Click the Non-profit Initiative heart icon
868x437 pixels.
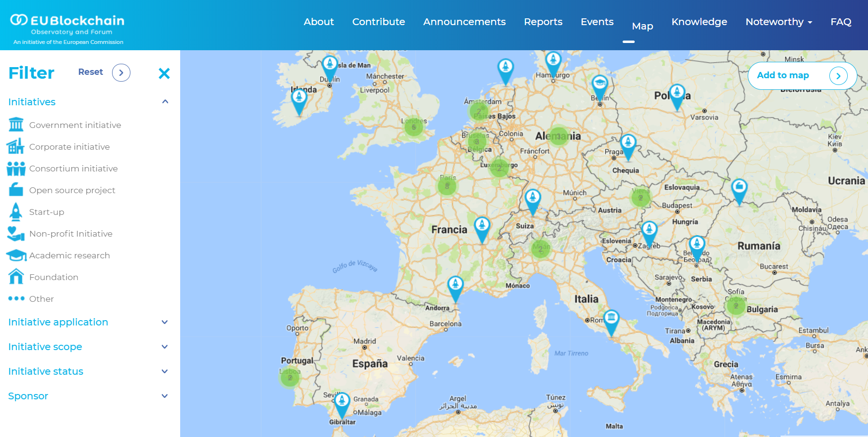pyautogui.click(x=16, y=233)
